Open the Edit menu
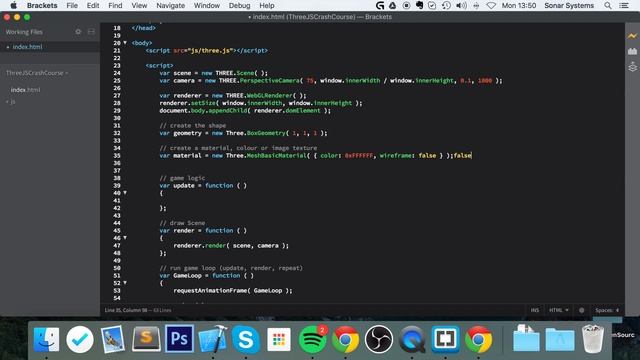Viewport: 640px width, 360px height. [x=93, y=6]
